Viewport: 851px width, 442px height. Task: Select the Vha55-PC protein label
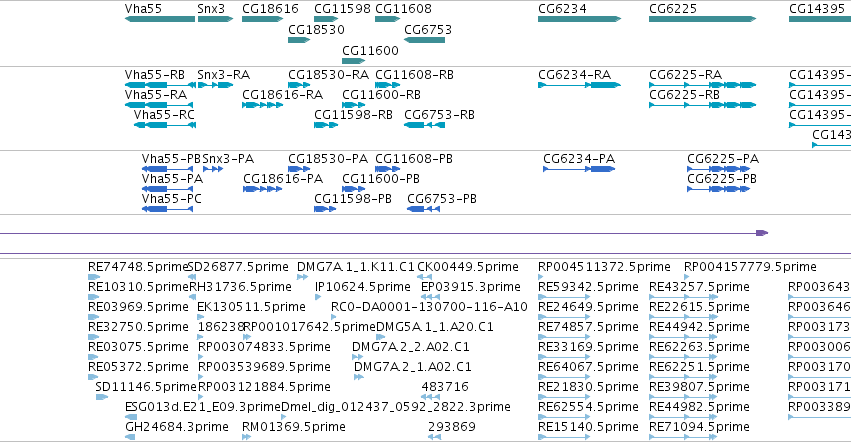pos(172,199)
